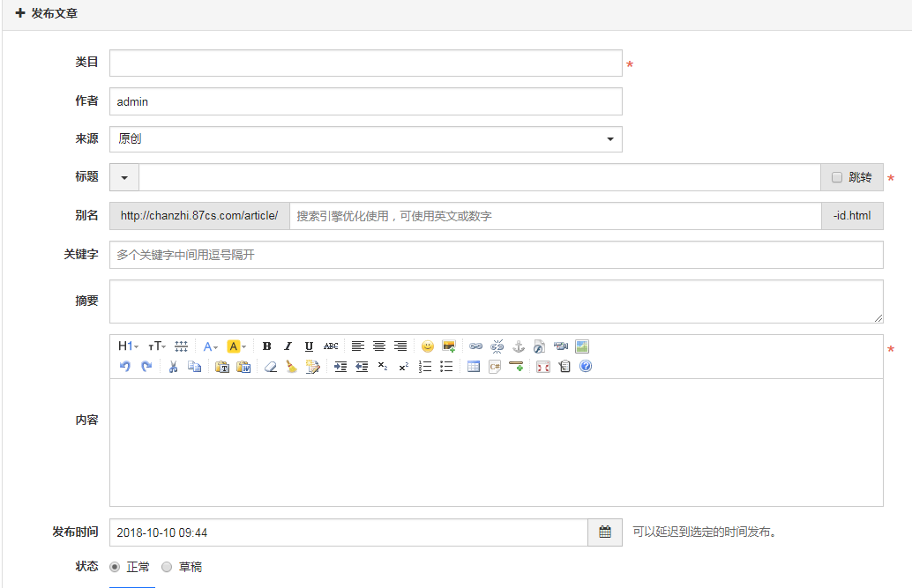Viewport: 912px width, 588px height.
Task: Insert an emoticon smiley
Action: pos(428,346)
